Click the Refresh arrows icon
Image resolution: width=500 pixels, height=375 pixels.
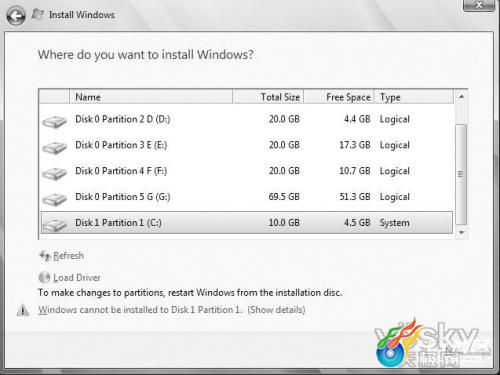click(45, 256)
